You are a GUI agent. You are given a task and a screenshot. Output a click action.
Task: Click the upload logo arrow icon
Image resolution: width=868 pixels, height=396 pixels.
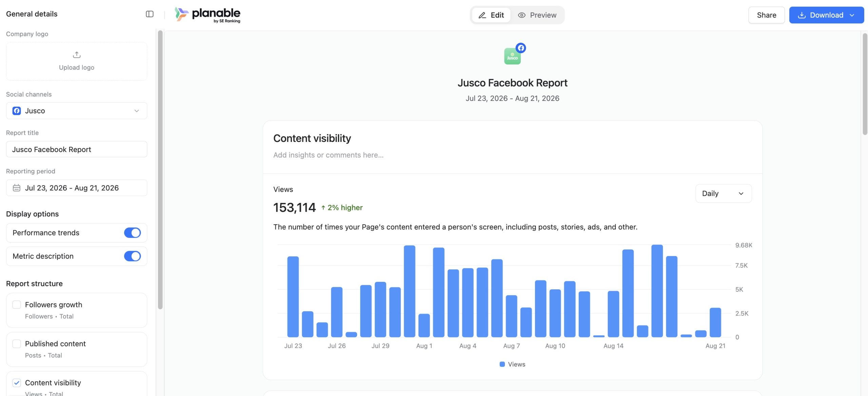point(77,55)
